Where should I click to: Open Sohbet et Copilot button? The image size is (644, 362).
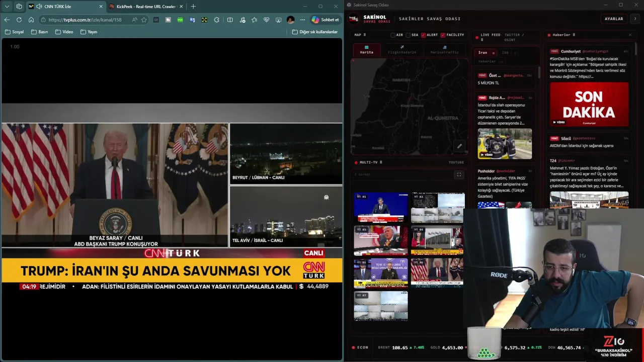(325, 20)
